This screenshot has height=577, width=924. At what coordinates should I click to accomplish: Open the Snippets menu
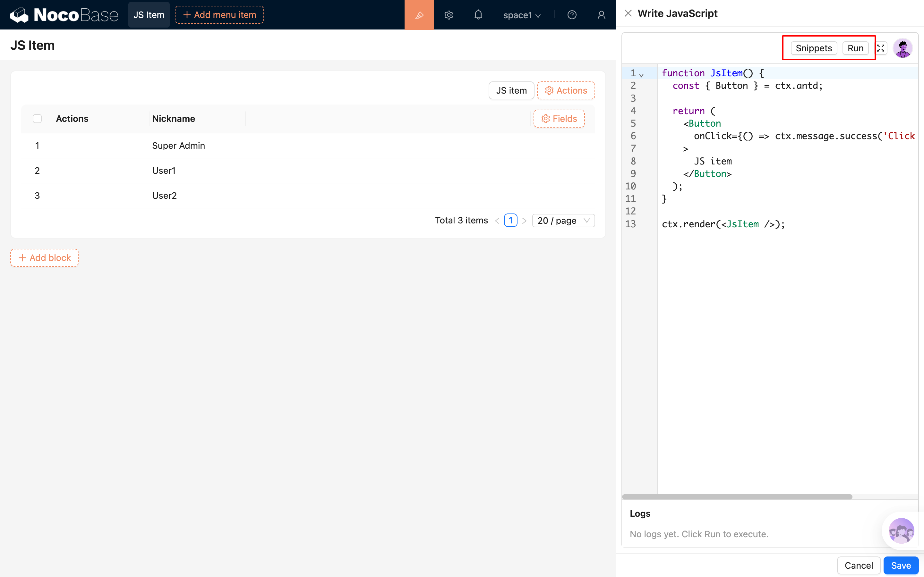point(814,48)
